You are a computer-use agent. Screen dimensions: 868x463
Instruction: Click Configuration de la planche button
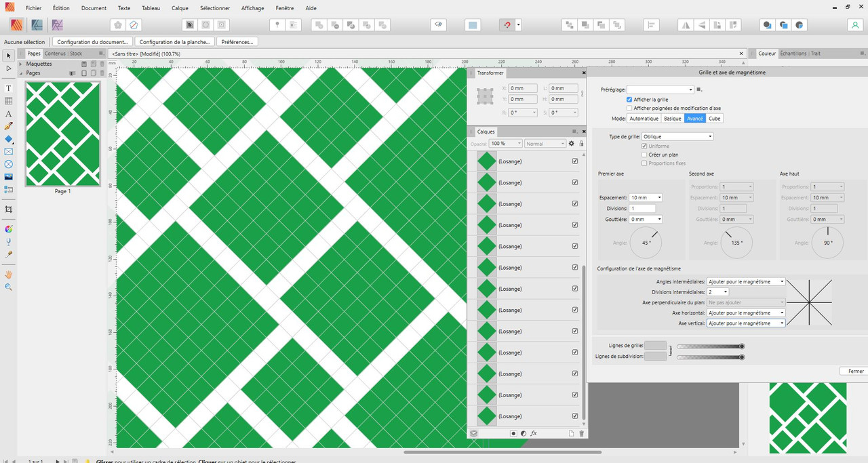pyautogui.click(x=175, y=41)
